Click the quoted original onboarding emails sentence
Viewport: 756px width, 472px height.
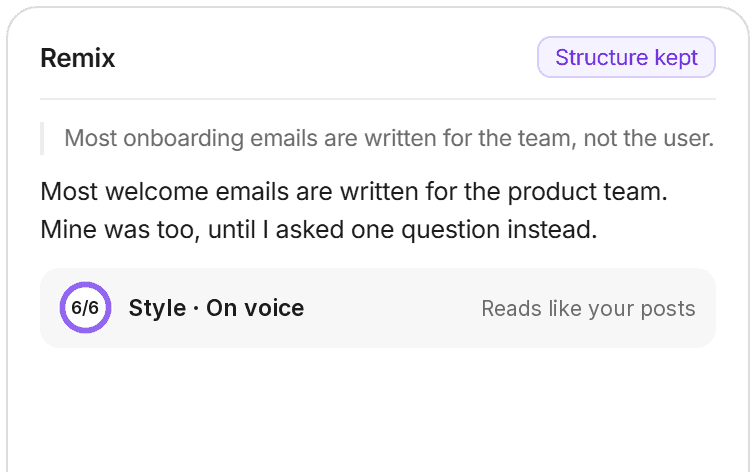(389, 138)
